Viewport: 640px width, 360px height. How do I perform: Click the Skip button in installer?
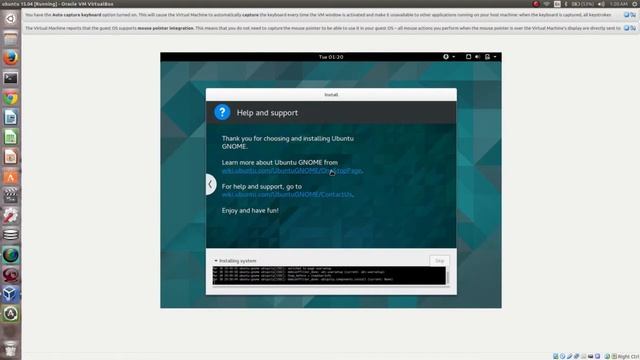[x=439, y=260]
